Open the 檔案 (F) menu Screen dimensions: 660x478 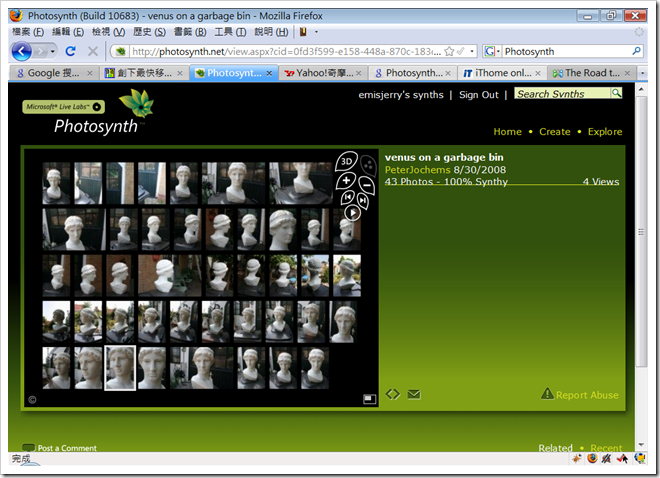coord(28,32)
